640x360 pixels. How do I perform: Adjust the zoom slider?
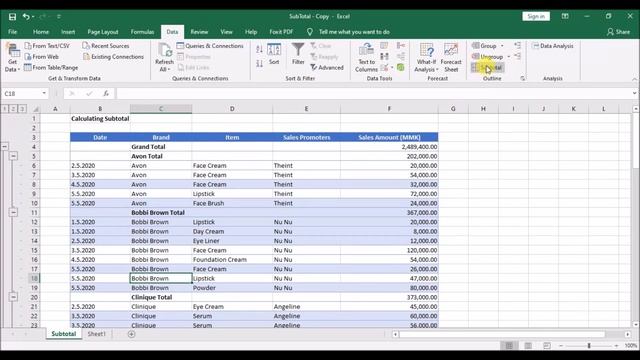point(589,346)
